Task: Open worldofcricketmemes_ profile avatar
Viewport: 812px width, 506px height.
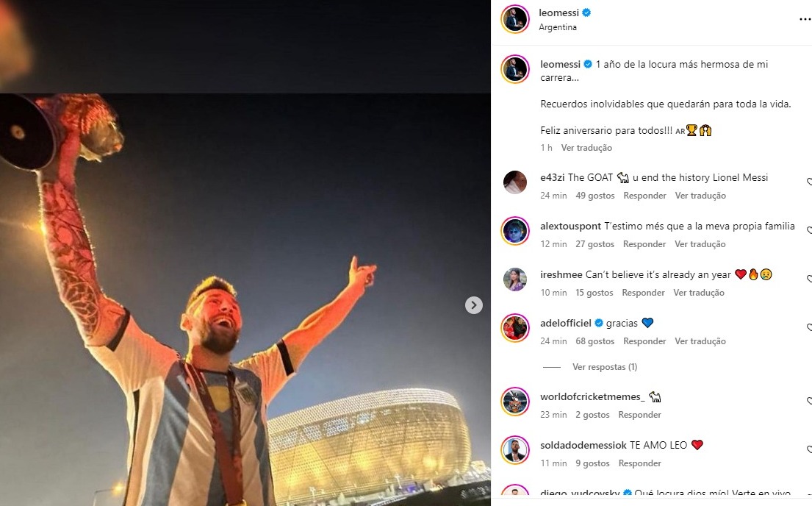Action: [x=514, y=402]
